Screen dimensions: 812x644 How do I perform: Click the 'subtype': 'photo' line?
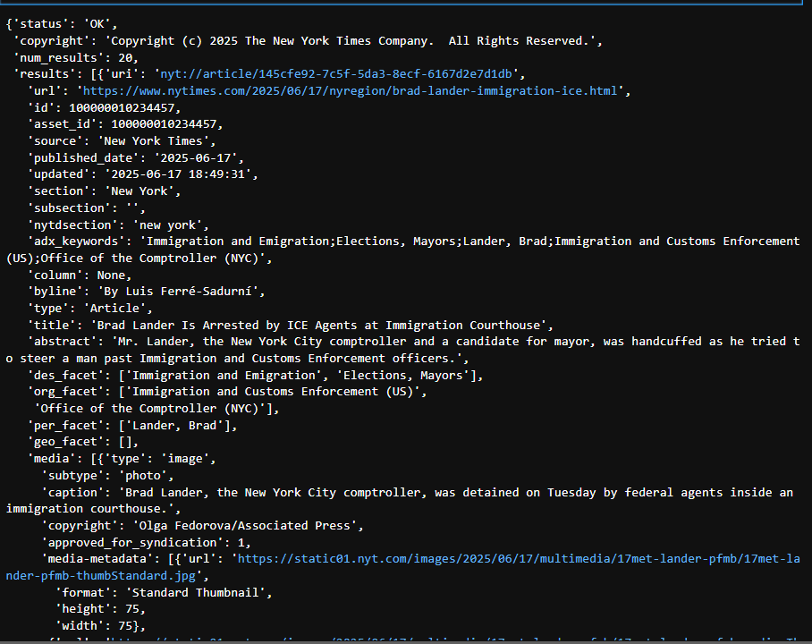coord(107,476)
